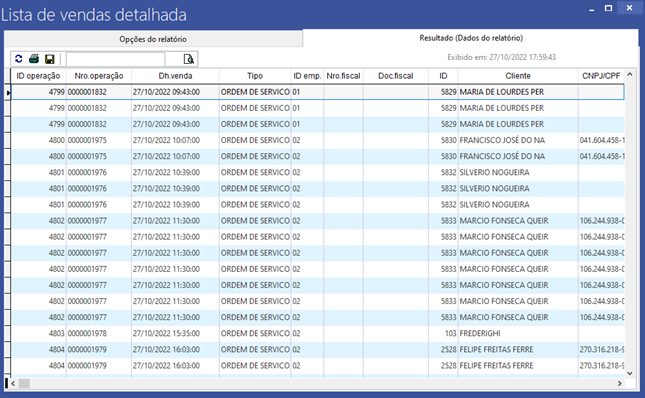This screenshot has height=398, width=645.
Task: Click the search text field in toolbar
Action: (x=115, y=59)
